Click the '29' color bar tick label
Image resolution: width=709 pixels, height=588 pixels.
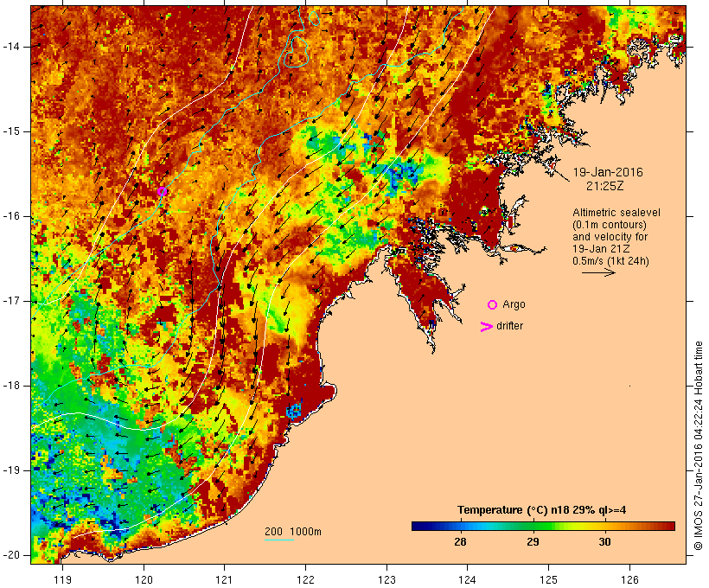(533, 542)
